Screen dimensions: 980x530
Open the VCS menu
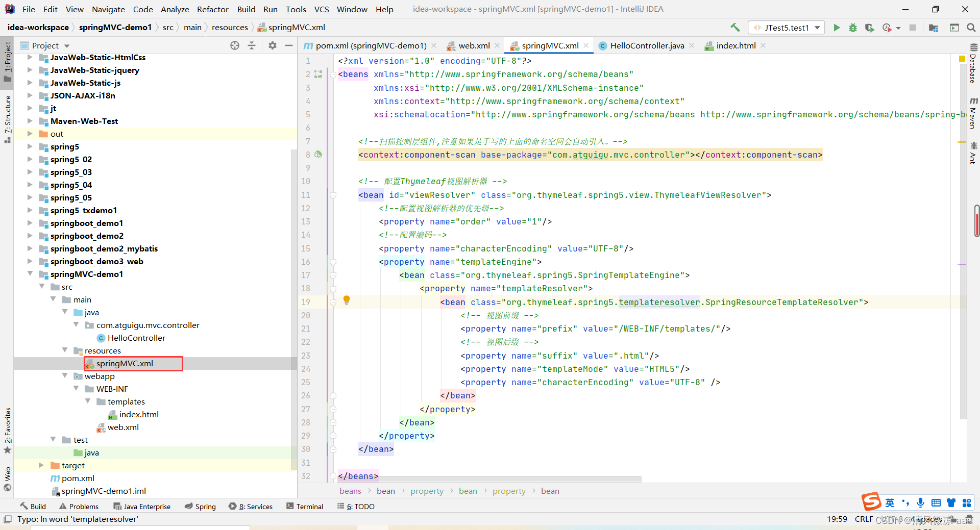tap(322, 9)
